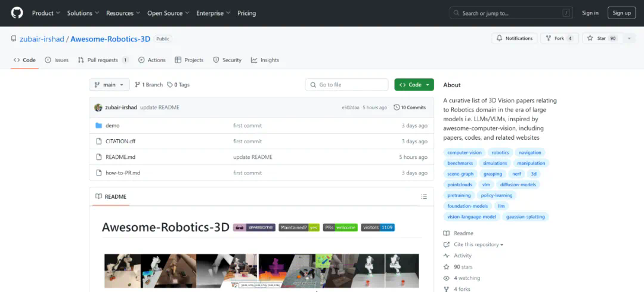The image size is (644, 292).
Task: Open the green Code dropdown
Action: pyautogui.click(x=414, y=85)
